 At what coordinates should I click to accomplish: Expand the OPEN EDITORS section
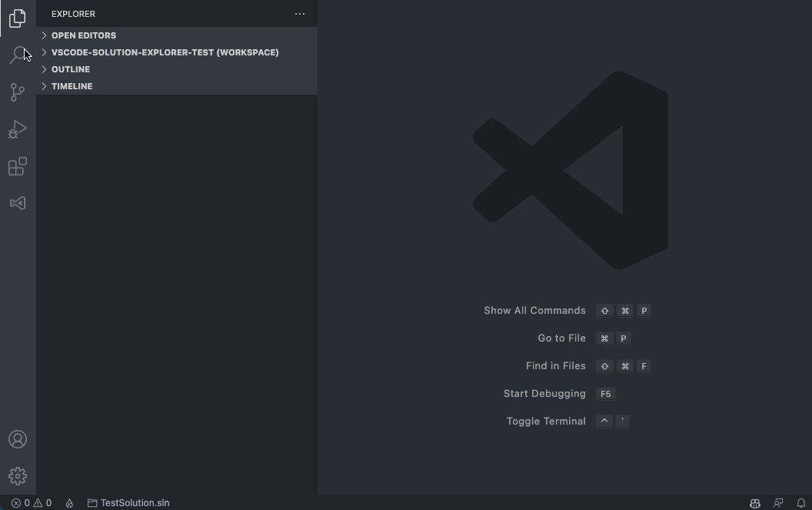point(84,35)
